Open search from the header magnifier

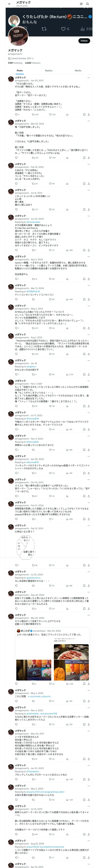coord(88,4)
